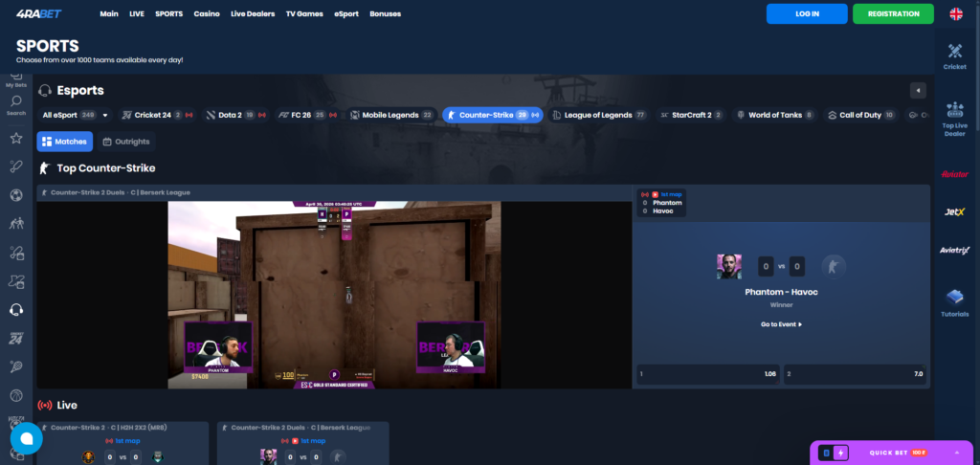
Task: Change language via the UK flag icon
Action: tap(956, 13)
